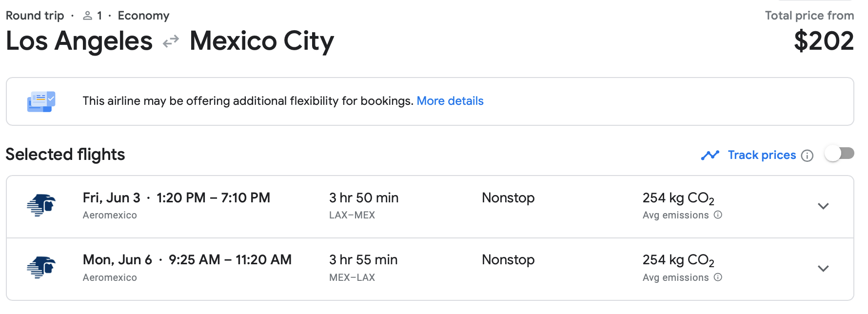Click the info icon for return flight emissions

(718, 277)
